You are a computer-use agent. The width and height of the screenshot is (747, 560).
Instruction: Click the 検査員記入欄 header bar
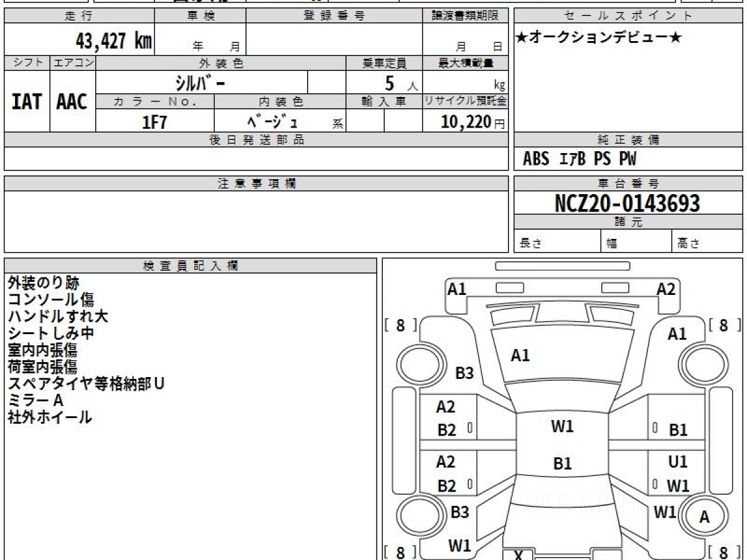point(190,266)
